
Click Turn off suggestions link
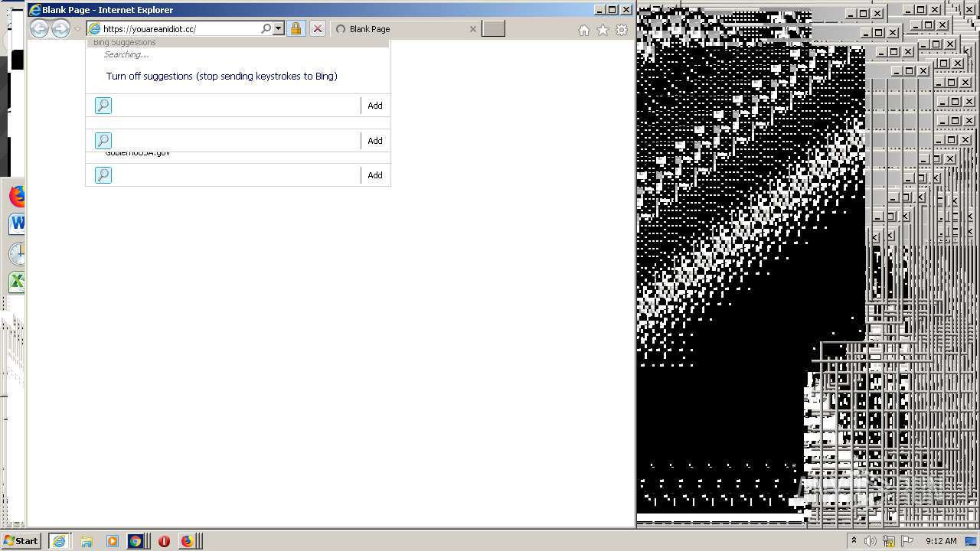pyautogui.click(x=221, y=76)
